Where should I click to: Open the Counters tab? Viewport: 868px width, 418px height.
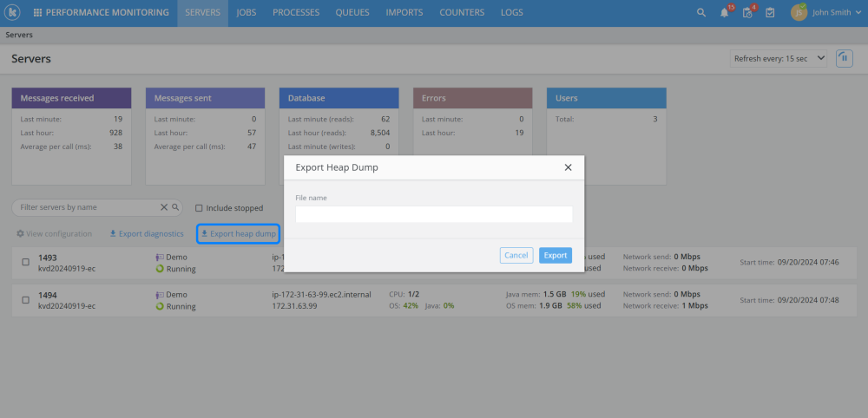462,13
